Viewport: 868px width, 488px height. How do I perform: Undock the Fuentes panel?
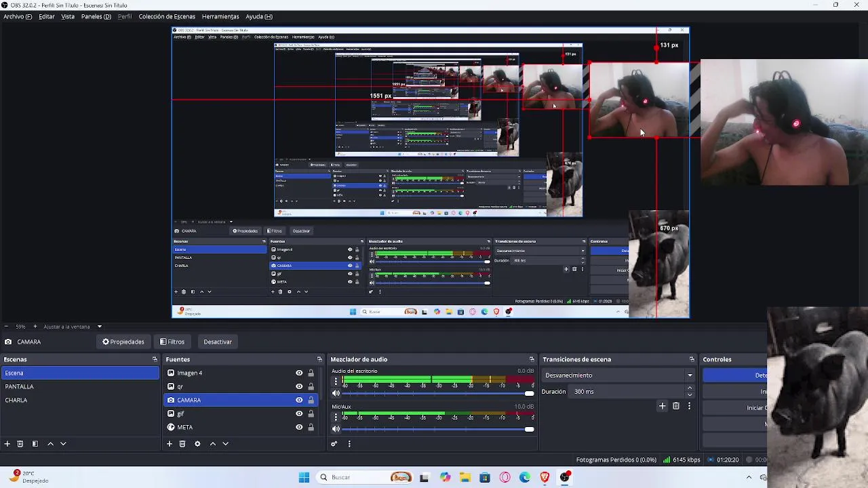[x=319, y=359]
